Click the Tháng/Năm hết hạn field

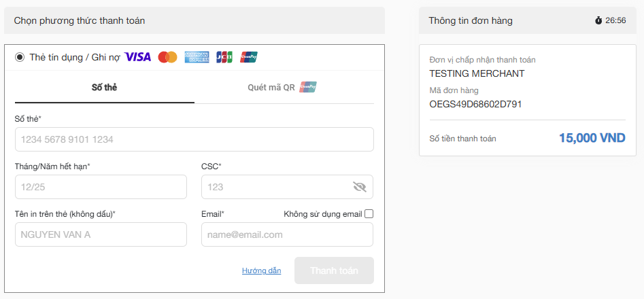[101, 187]
